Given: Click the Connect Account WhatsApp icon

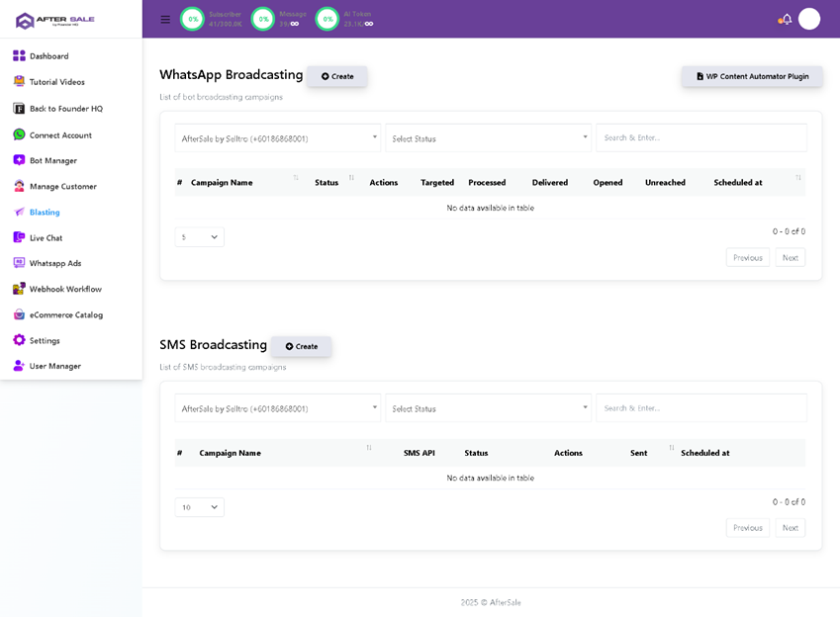Looking at the screenshot, I should (x=19, y=134).
